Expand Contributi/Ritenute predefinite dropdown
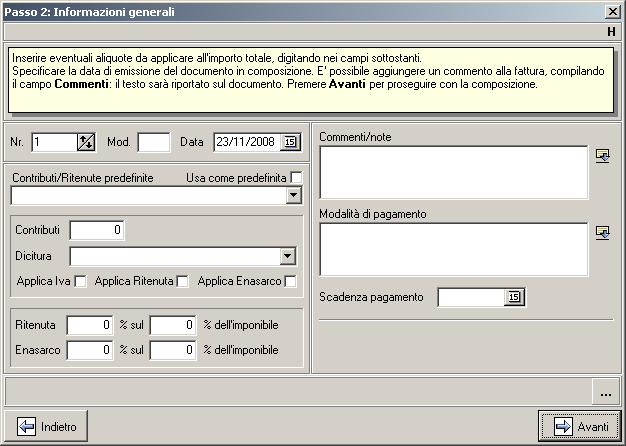 click(x=294, y=196)
